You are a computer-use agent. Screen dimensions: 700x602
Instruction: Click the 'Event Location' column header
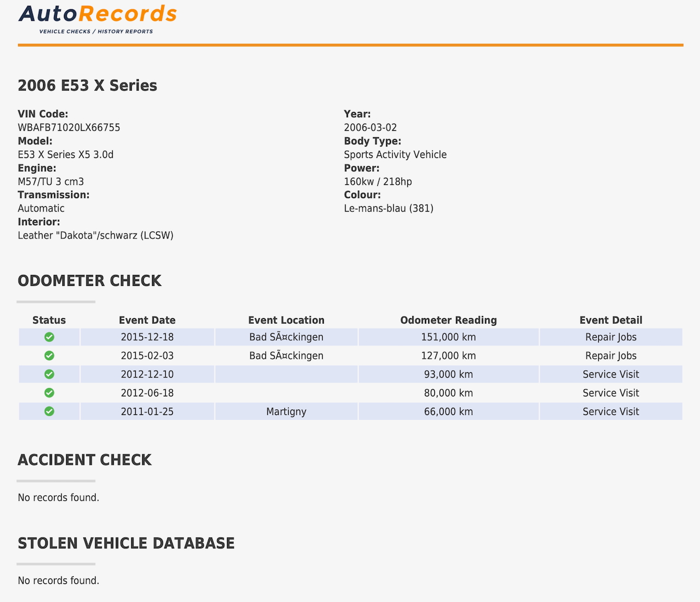287,320
